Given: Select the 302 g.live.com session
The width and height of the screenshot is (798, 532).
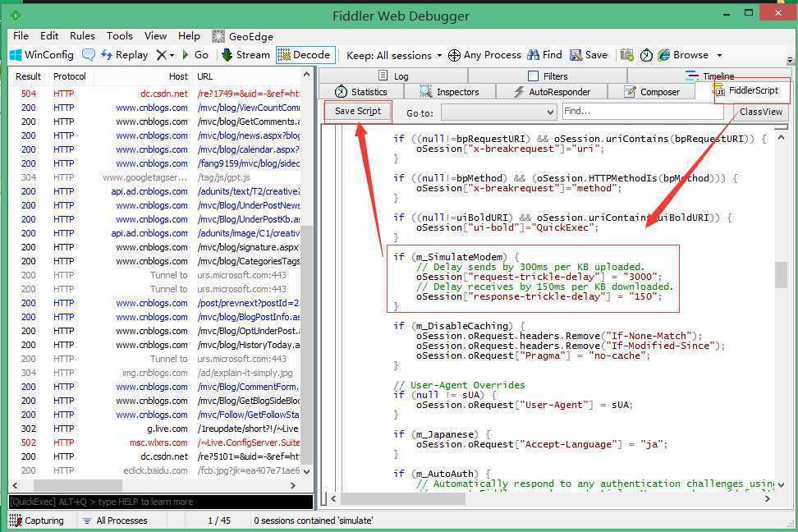Looking at the screenshot, I should tap(154, 429).
